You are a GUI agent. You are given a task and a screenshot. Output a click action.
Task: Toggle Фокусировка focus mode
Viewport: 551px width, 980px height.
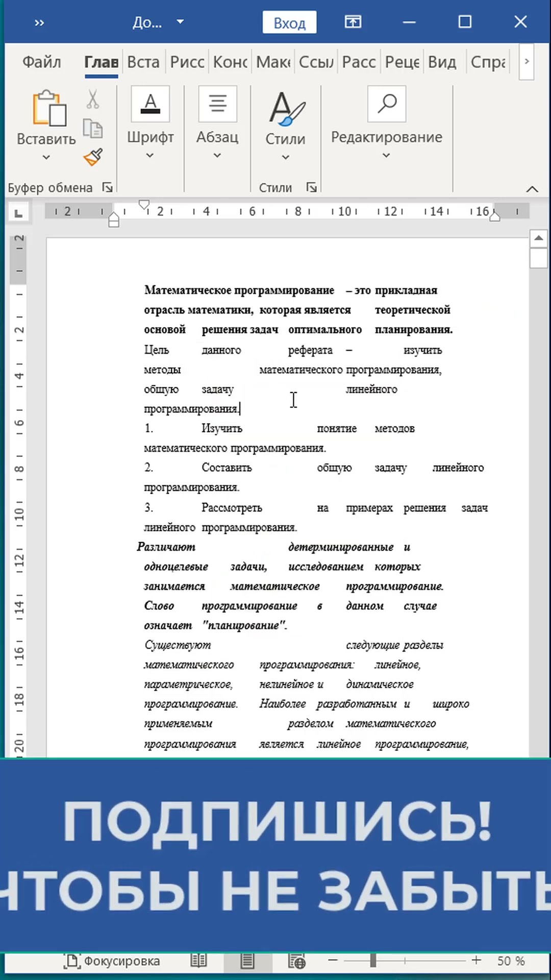click(112, 961)
